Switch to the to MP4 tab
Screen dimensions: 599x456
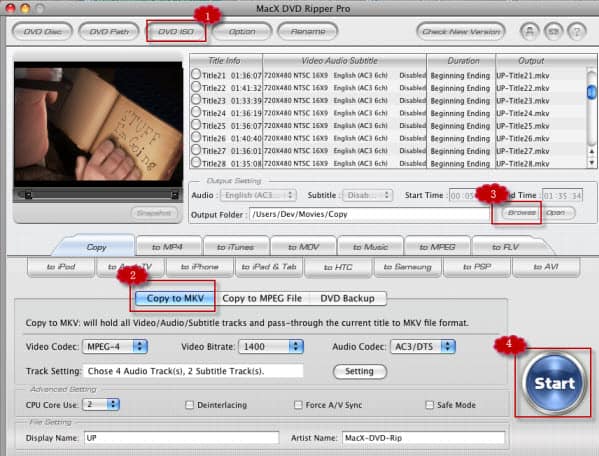(x=167, y=247)
